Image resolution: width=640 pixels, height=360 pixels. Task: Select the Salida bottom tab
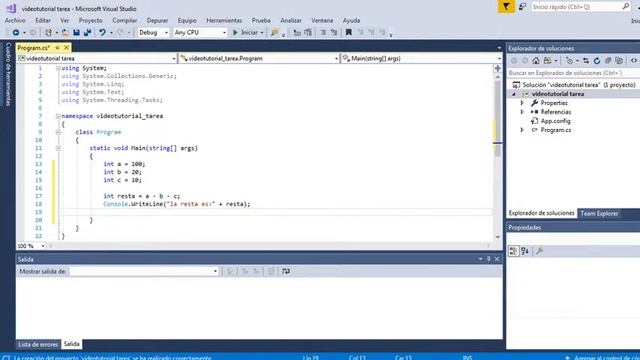pos(71,344)
